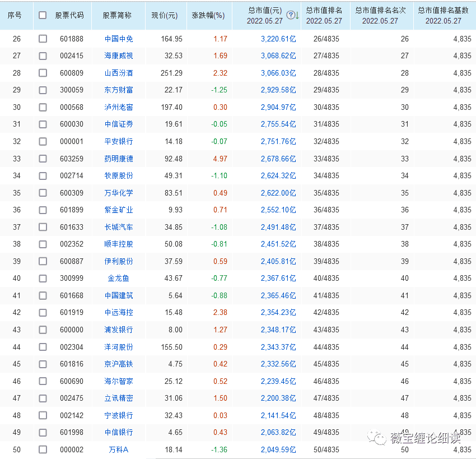The height and width of the screenshot is (459, 476).
Task: Sort by the 序号 column header
Action: tap(15, 15)
